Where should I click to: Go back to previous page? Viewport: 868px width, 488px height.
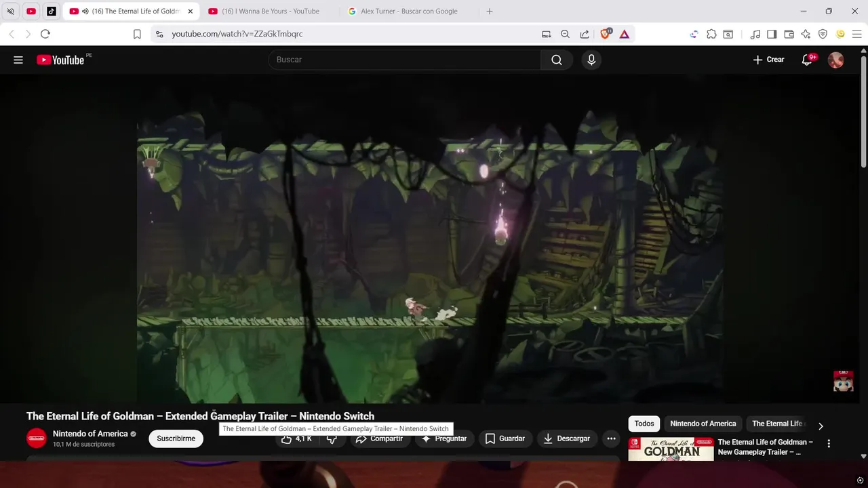12,34
